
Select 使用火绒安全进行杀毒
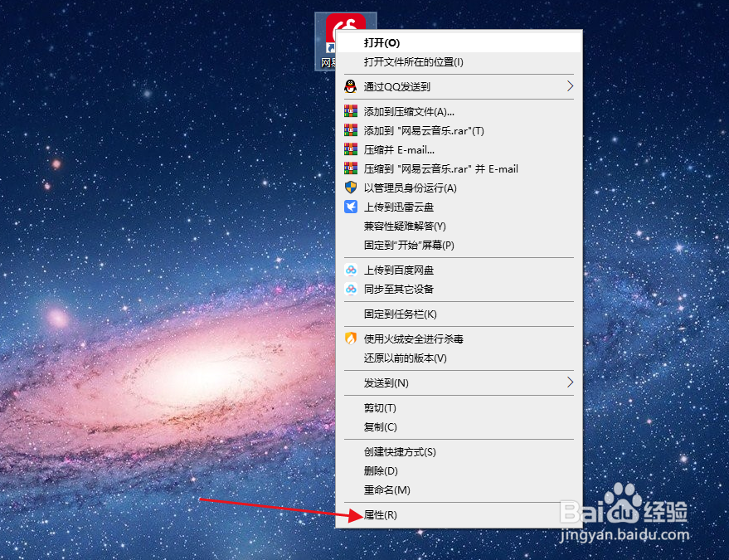[459, 338]
